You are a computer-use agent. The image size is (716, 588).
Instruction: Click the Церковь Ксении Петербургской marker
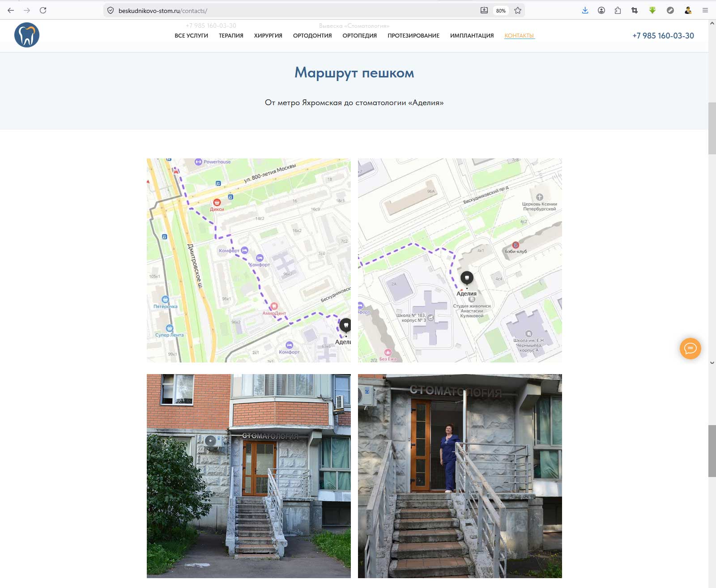[x=540, y=197]
